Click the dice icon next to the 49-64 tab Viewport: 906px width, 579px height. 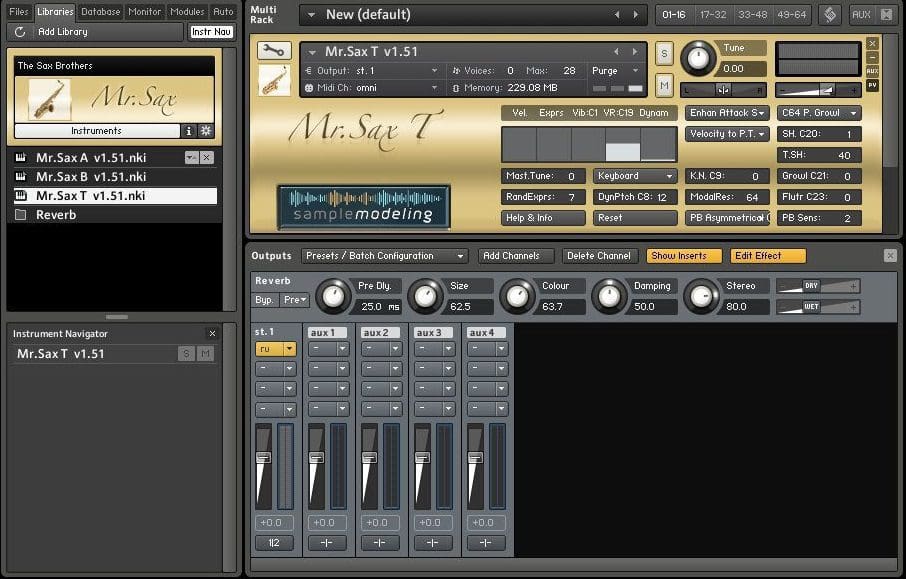(830, 14)
